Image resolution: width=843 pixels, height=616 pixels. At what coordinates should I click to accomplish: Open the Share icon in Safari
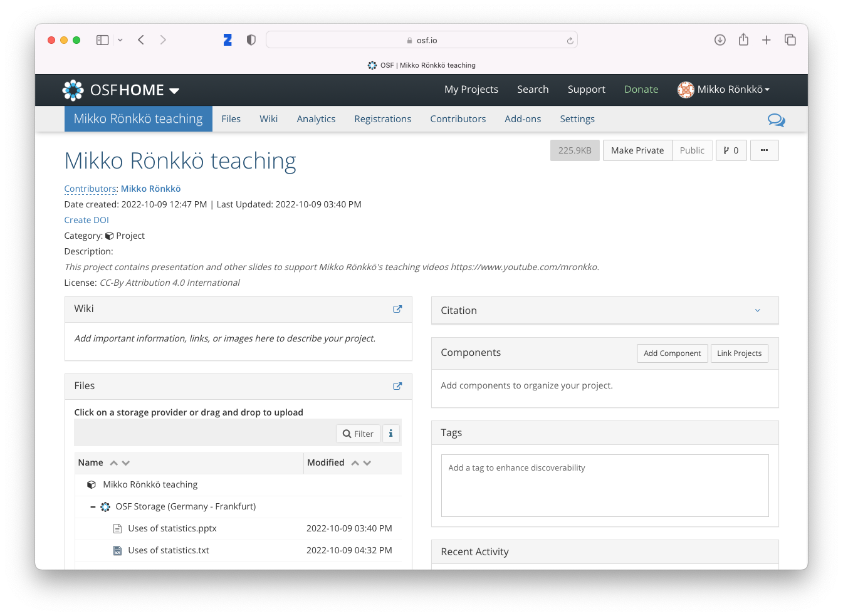(x=743, y=39)
